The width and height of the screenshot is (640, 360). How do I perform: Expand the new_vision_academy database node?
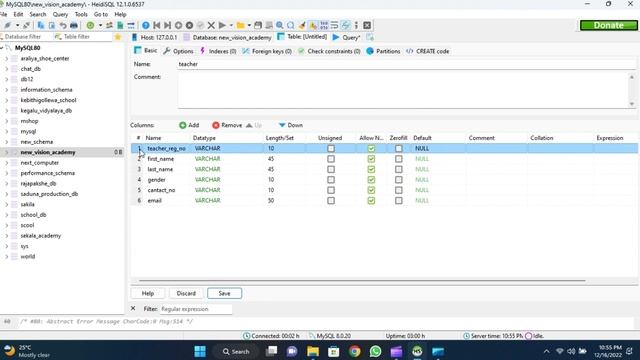click(7, 152)
